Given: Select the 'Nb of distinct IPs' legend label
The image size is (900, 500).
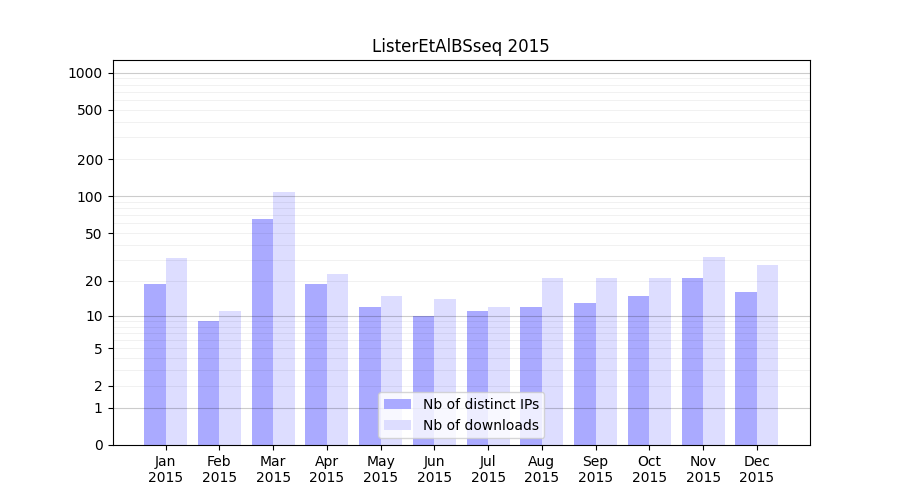Looking at the screenshot, I should click(x=480, y=404).
